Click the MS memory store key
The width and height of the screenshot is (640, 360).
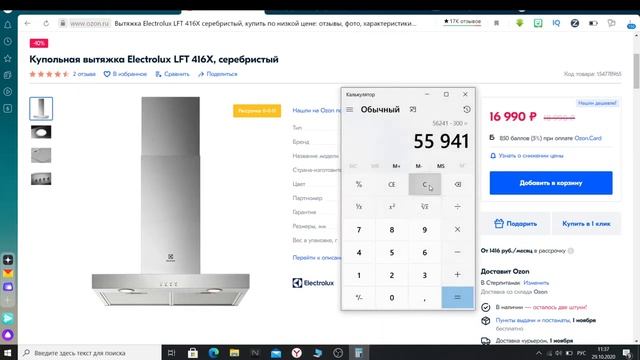coord(441,166)
